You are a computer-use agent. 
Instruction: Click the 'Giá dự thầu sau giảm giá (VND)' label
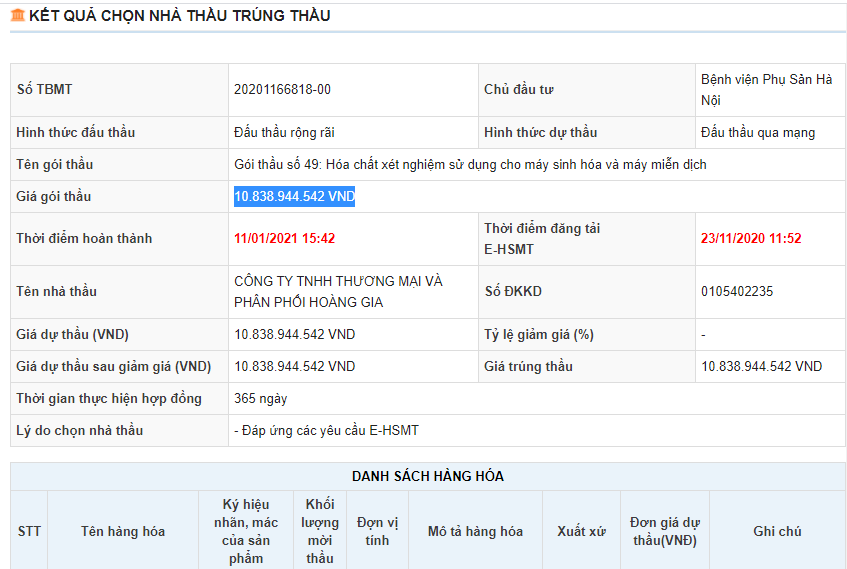113,366
